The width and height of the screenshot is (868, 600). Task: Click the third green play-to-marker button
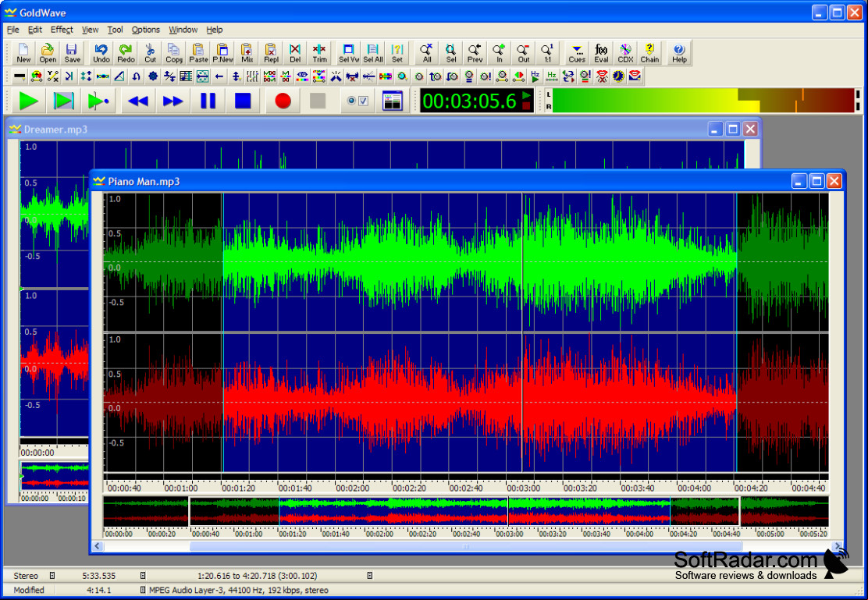tap(98, 101)
